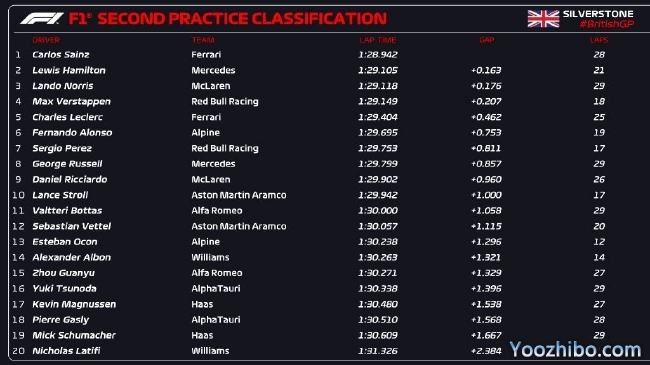Select driver Carlos Sainz
Screen dimensions: 650x365
(x=61, y=55)
